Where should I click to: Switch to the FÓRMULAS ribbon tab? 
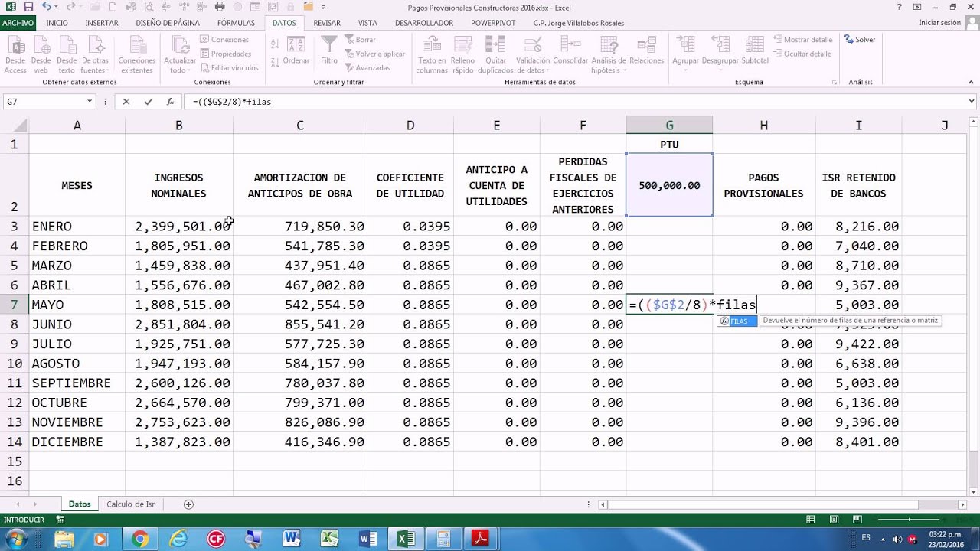[x=236, y=23]
